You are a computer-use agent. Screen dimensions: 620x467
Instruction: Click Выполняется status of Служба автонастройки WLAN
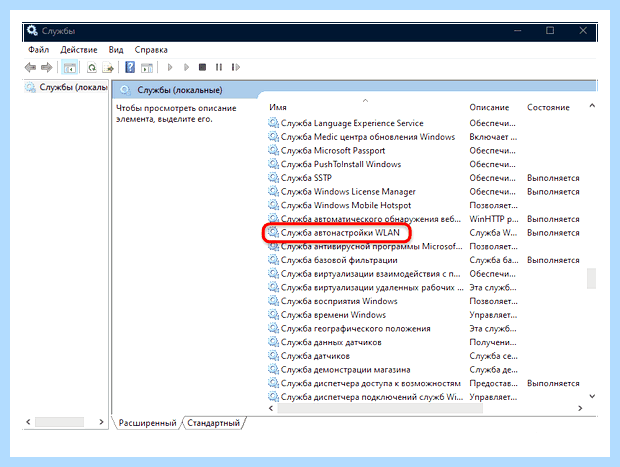tap(553, 233)
